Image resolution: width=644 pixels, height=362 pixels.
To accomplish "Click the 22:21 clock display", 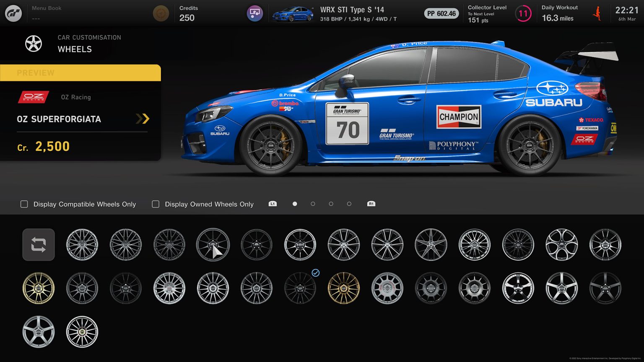I will pyautogui.click(x=627, y=10).
